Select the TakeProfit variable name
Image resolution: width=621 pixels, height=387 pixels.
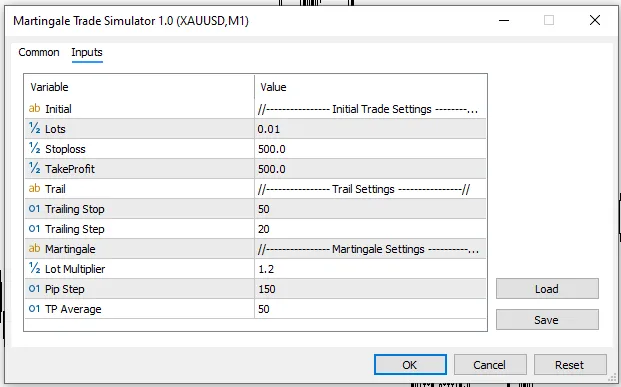[x=70, y=169]
